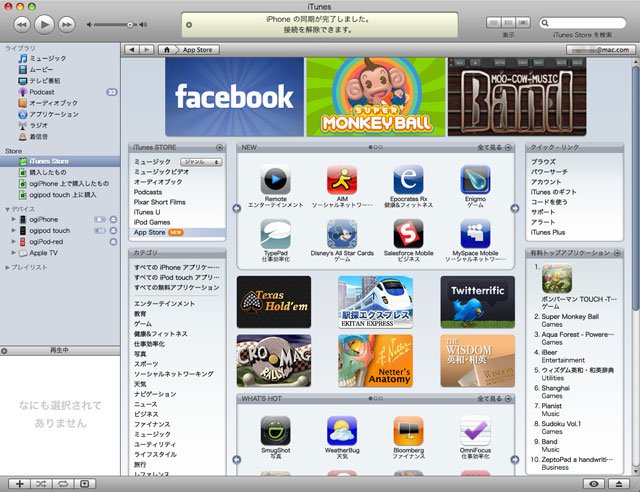This screenshot has height=492, width=640.
Task: Expand the ogiPhone device tree
Action: coord(13,220)
